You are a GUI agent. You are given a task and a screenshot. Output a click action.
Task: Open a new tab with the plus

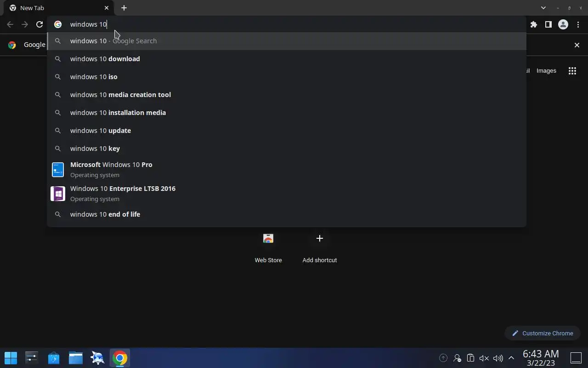pyautogui.click(x=124, y=8)
